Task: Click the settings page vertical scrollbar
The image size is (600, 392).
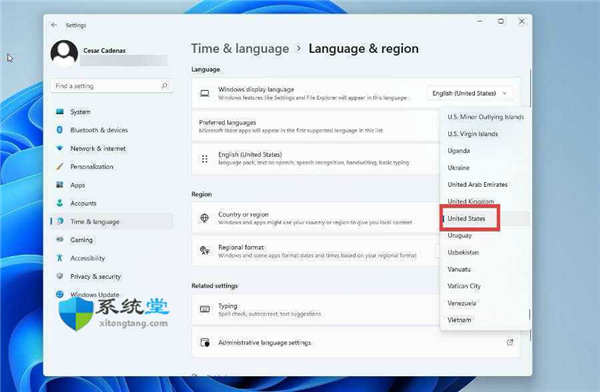Action: [530, 88]
